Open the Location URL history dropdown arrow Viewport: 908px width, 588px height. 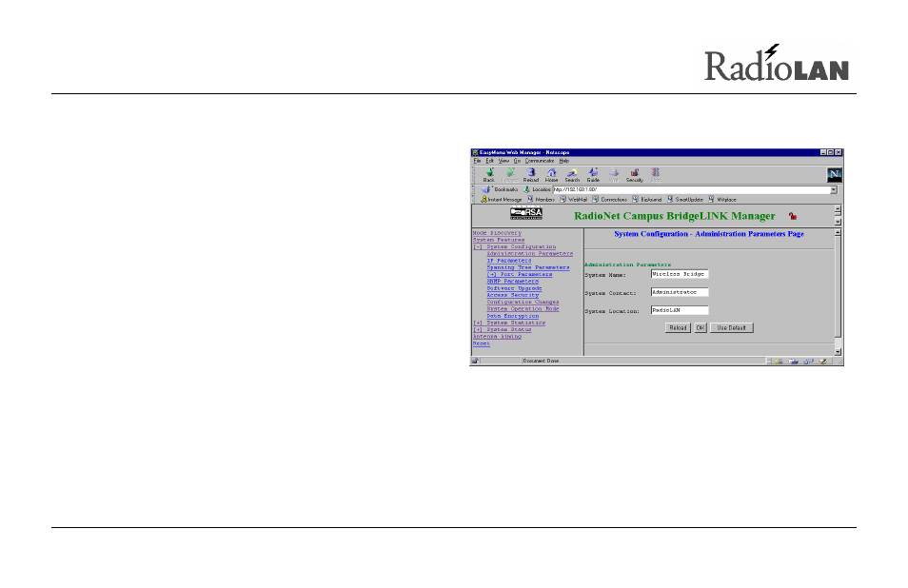834,190
